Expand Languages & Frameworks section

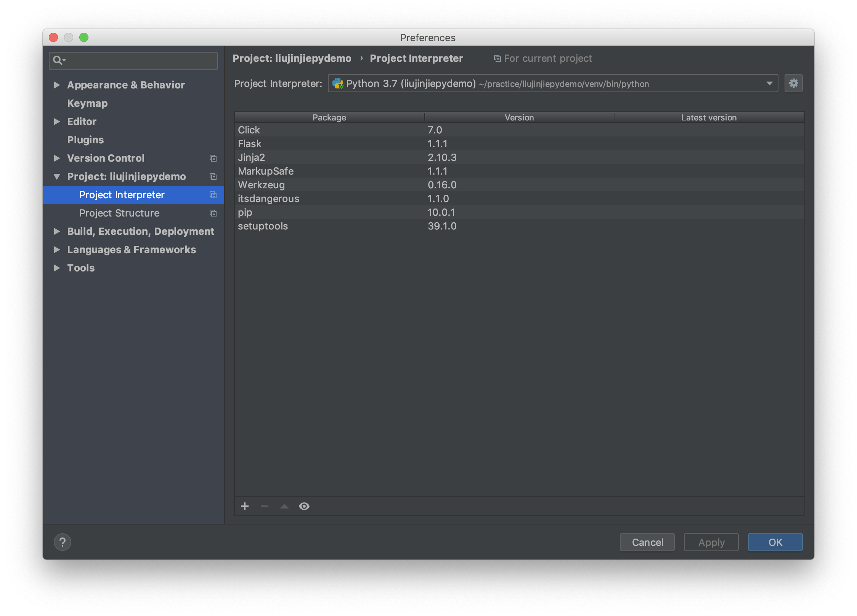coord(57,249)
